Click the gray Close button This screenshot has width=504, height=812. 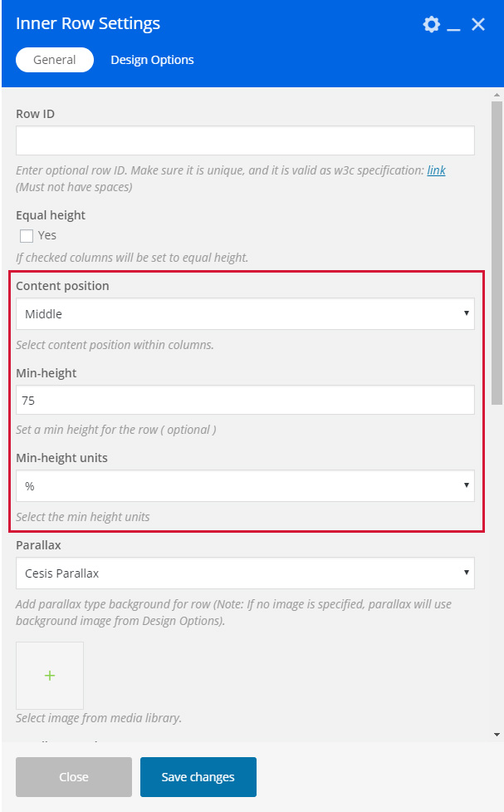(74, 777)
